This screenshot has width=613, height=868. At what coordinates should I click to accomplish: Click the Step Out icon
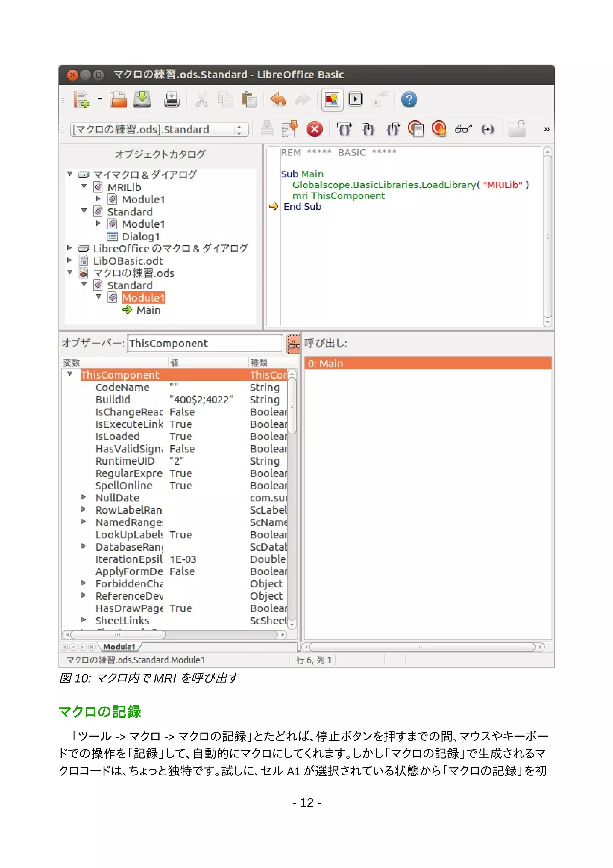coord(393,129)
